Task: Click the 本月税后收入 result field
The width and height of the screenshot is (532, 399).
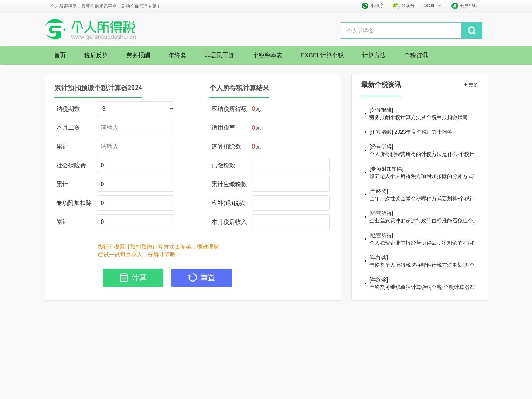Action: coord(291,222)
